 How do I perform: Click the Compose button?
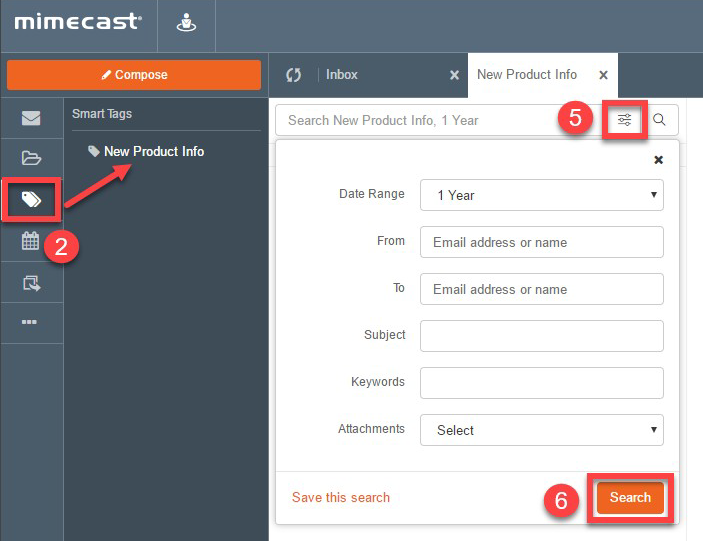134,75
